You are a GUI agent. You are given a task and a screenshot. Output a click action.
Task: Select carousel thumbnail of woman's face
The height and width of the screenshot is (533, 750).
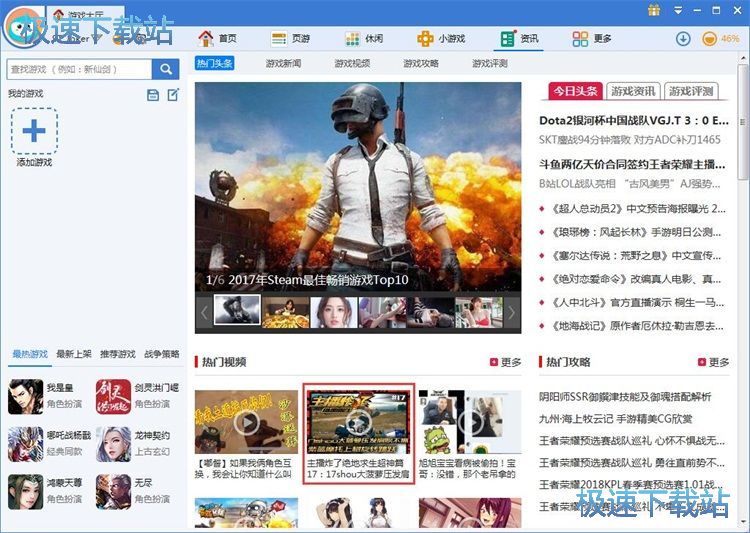[334, 312]
